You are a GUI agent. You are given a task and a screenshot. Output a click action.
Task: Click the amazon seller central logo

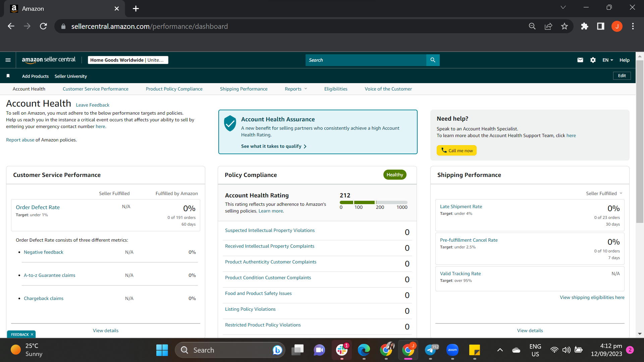[x=49, y=60]
